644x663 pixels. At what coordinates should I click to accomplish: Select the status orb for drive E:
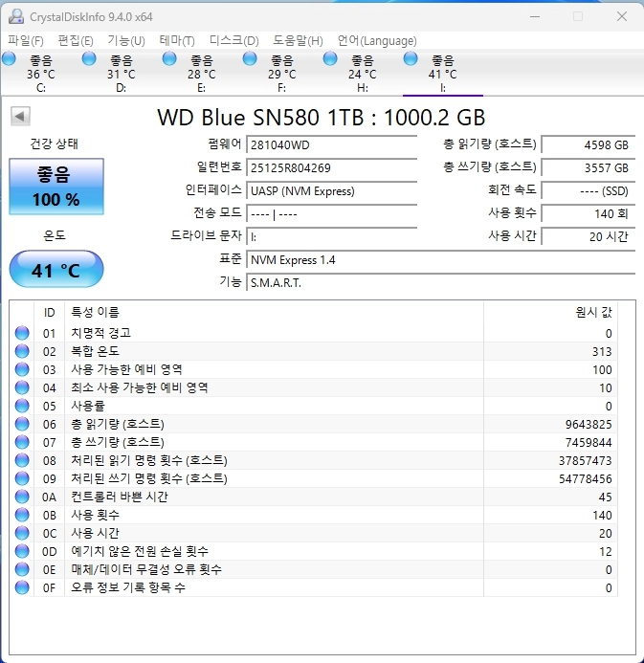point(169,58)
